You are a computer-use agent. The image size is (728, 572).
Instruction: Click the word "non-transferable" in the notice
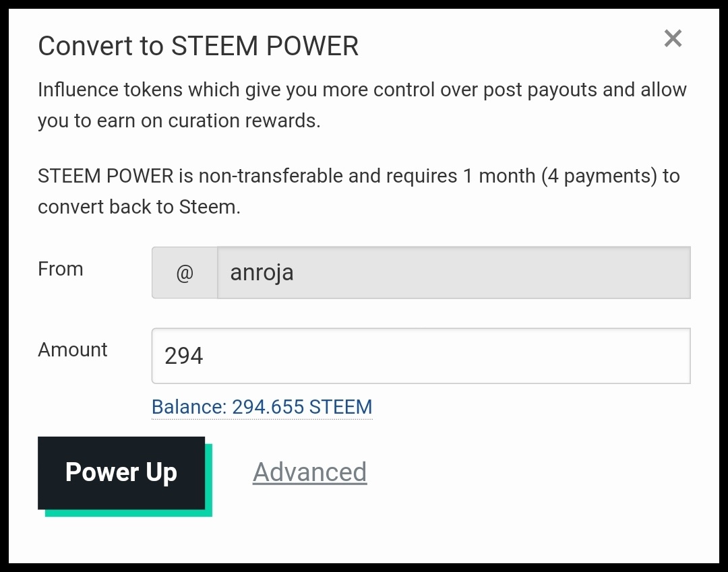[271, 176]
